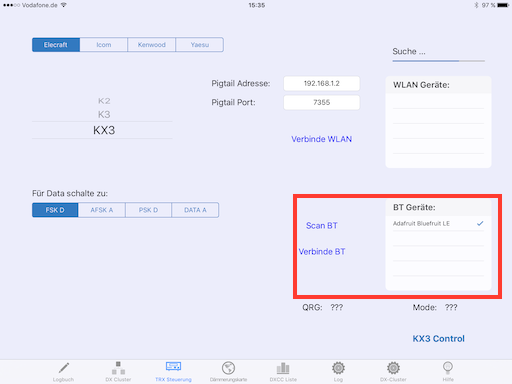
Task: Tap the Verbinde WLAN link
Action: [x=322, y=139]
